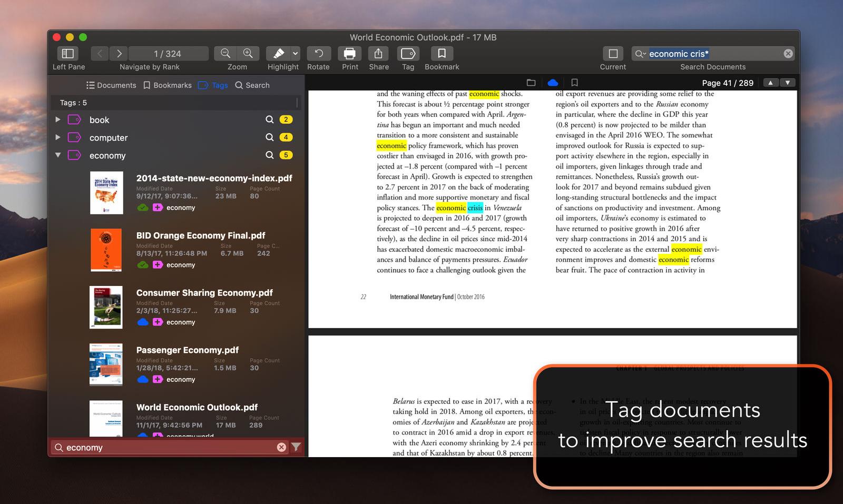Click blue cloud icon of Passenger Economy

click(x=143, y=379)
